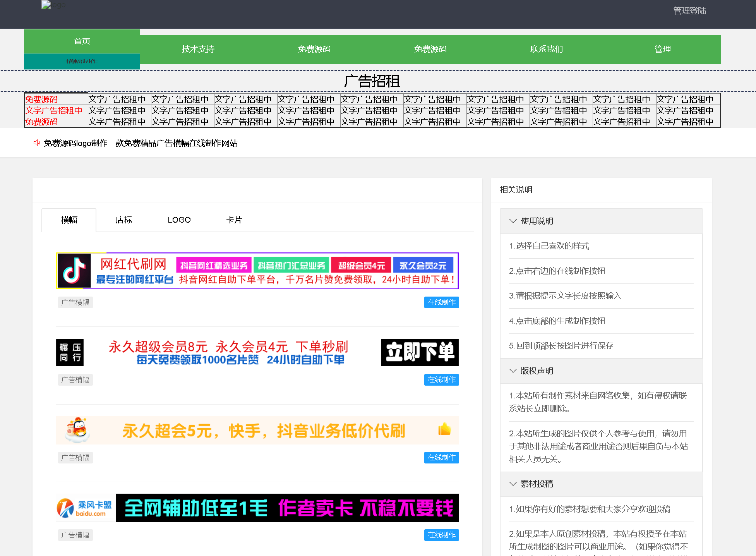Switch to the LOGO tab
Screen dimensions: 756x556
[x=179, y=220]
